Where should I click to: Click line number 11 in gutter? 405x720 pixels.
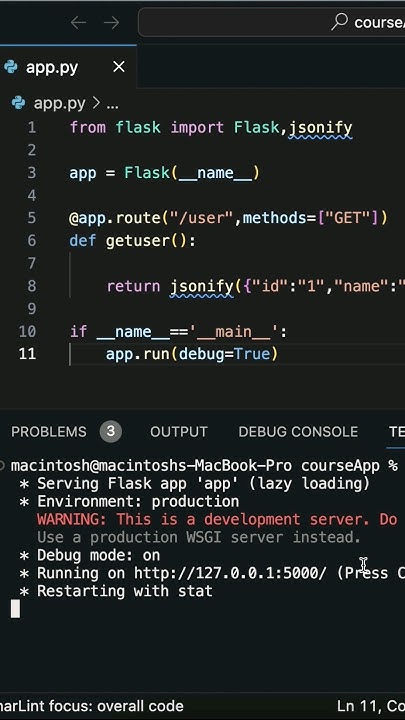[27, 354]
